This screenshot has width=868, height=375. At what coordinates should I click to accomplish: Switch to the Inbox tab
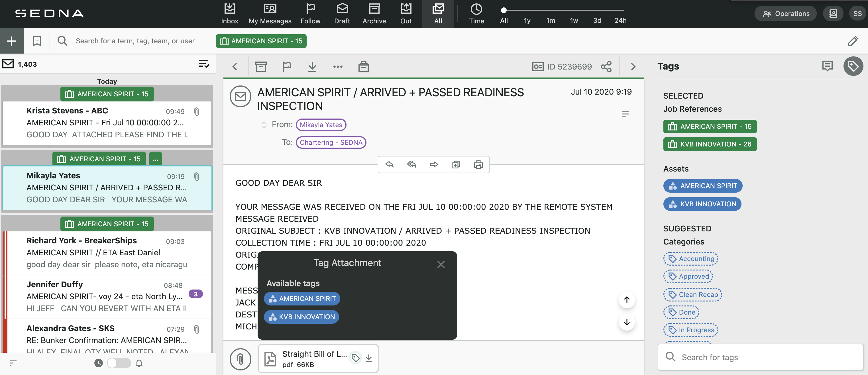coord(229,13)
